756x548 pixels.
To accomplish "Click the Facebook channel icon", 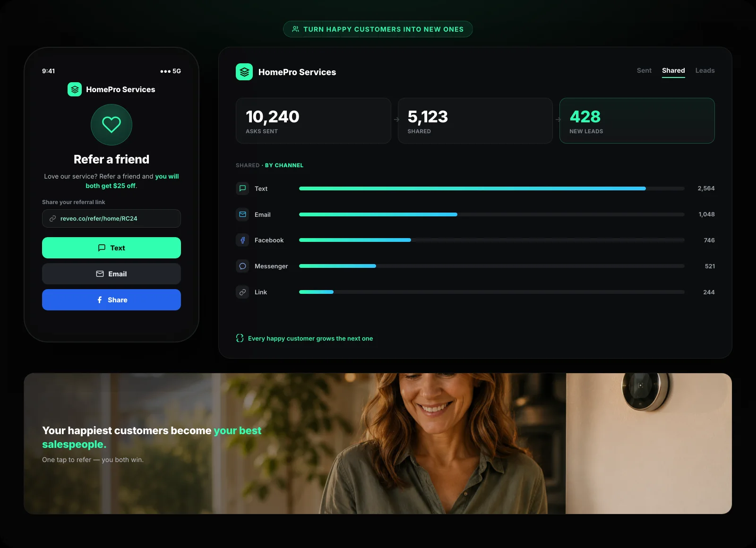I will point(242,240).
